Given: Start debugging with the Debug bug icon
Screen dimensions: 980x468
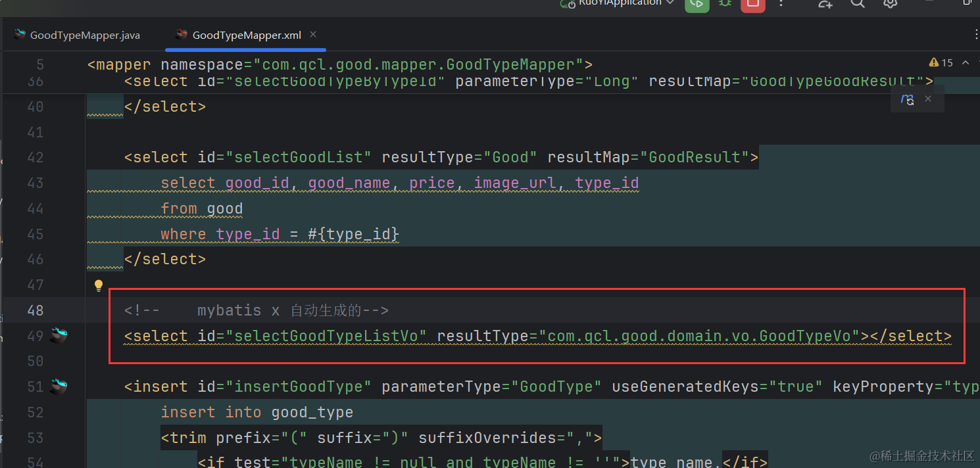Looking at the screenshot, I should tap(725, 4).
